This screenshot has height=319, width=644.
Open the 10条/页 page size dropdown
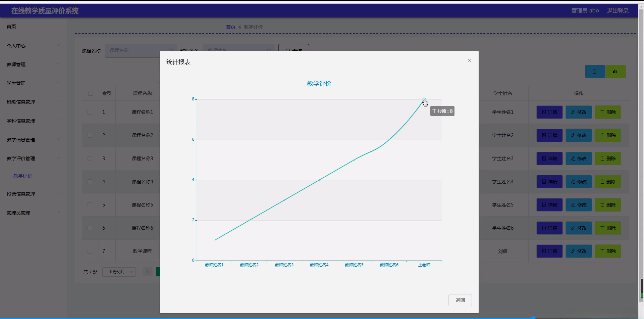pyautogui.click(x=119, y=272)
